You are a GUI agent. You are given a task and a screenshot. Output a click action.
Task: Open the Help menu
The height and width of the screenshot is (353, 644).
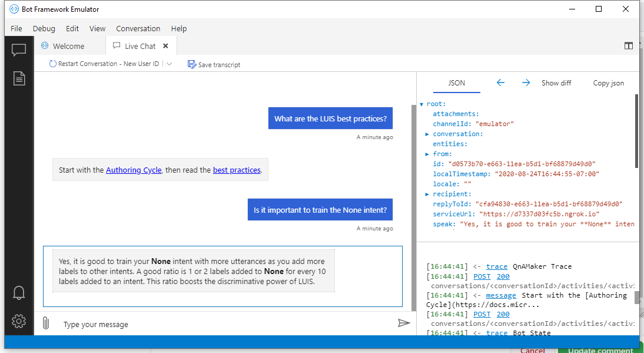(x=179, y=28)
